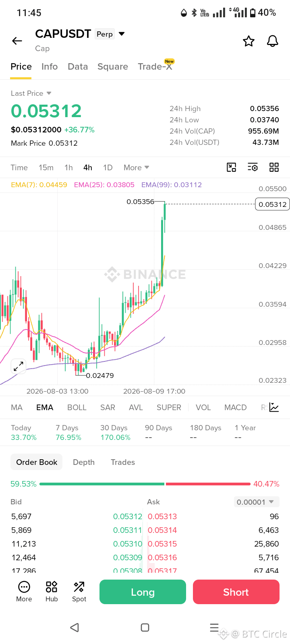Switch to the Price tab
290x644 pixels.
21,66
